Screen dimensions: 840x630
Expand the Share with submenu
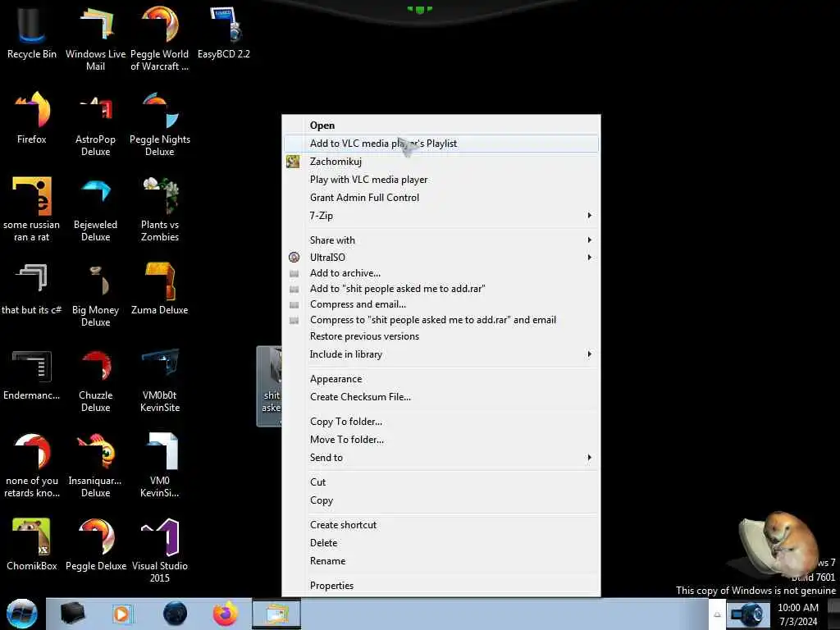(x=441, y=240)
